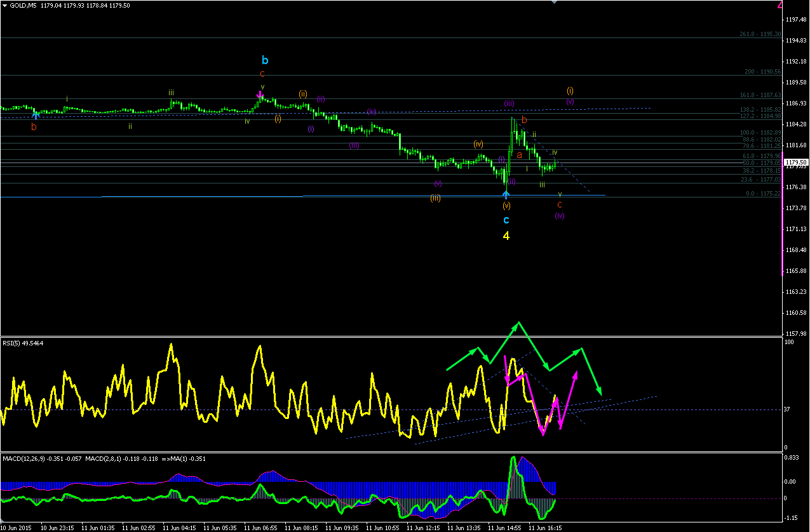The width and height of the screenshot is (810, 532).
Task: Click the 11 Jun 04:15 time axis label
Action: (180, 528)
